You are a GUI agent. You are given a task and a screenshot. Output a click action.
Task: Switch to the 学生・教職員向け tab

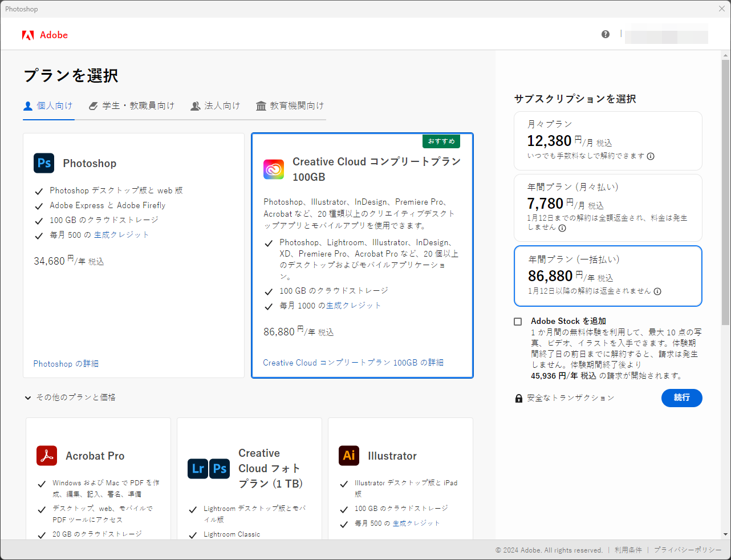pos(132,106)
